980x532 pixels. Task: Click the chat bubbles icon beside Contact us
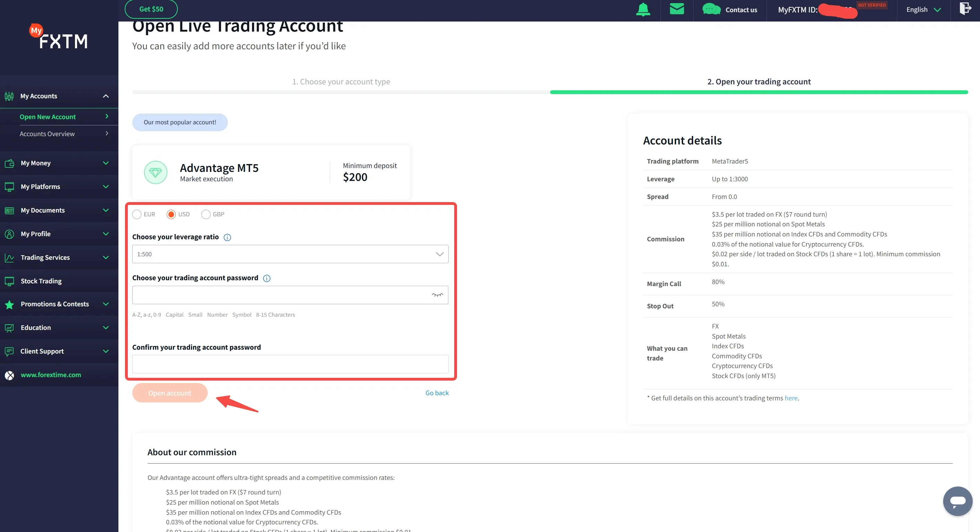click(x=711, y=9)
